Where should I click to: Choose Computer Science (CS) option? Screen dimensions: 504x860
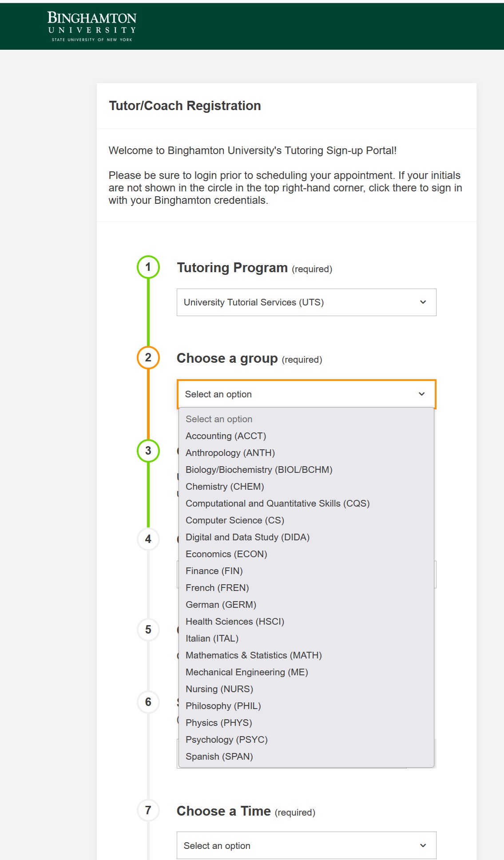coord(234,520)
